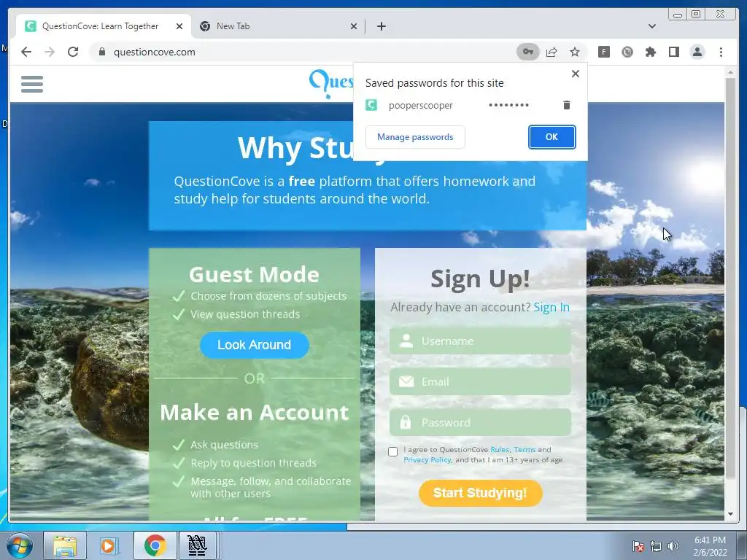The image size is (747, 560).
Task: Open Windows Media Player from taskbar
Action: (109, 545)
